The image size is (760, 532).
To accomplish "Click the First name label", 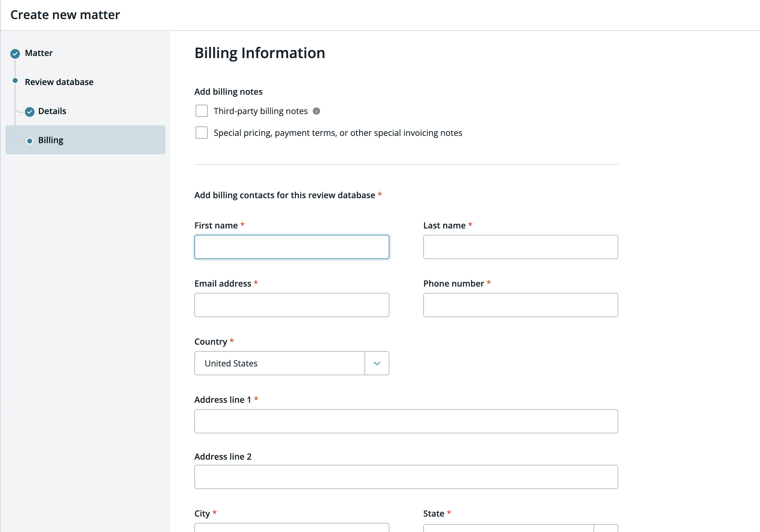I will (x=216, y=226).
